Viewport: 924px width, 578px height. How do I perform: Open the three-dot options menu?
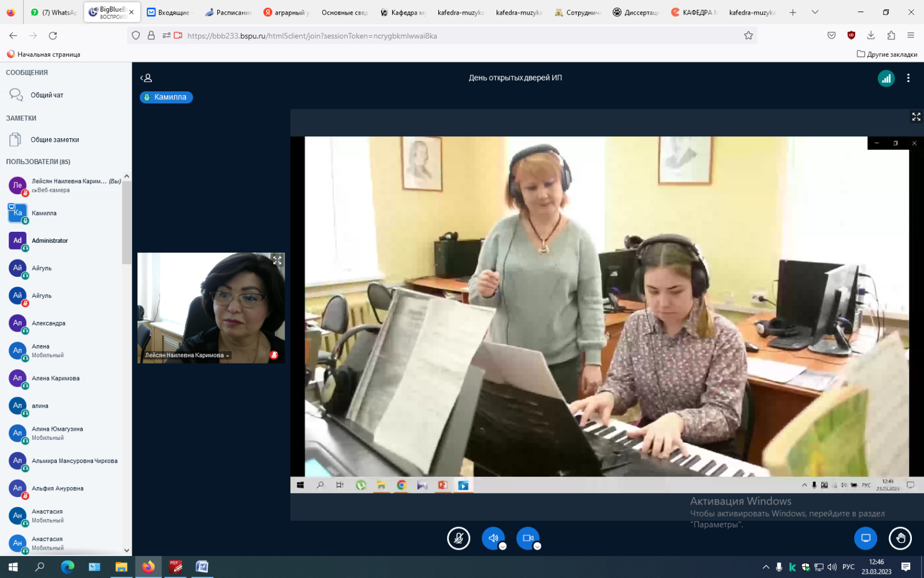908,78
